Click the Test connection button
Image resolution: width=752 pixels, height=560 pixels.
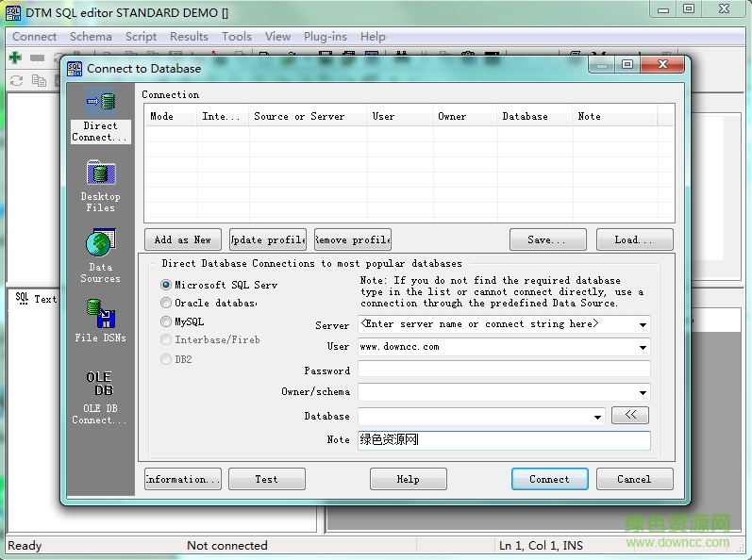pyautogui.click(x=267, y=479)
